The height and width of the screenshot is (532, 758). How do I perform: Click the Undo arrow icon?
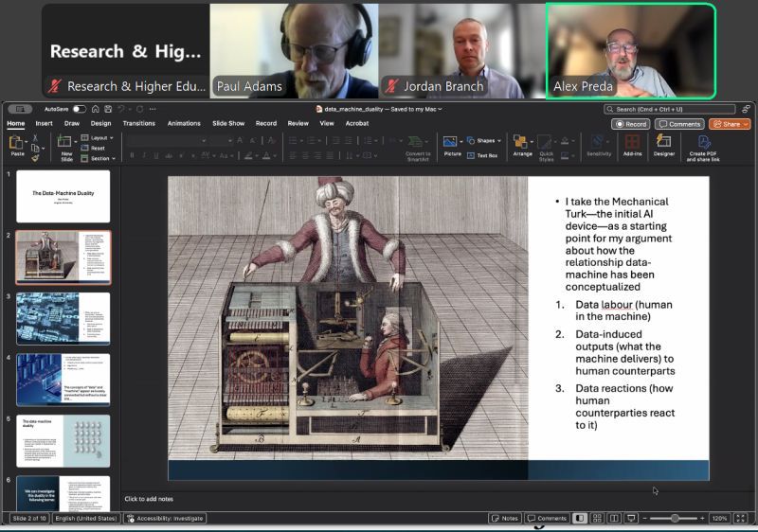(121, 109)
